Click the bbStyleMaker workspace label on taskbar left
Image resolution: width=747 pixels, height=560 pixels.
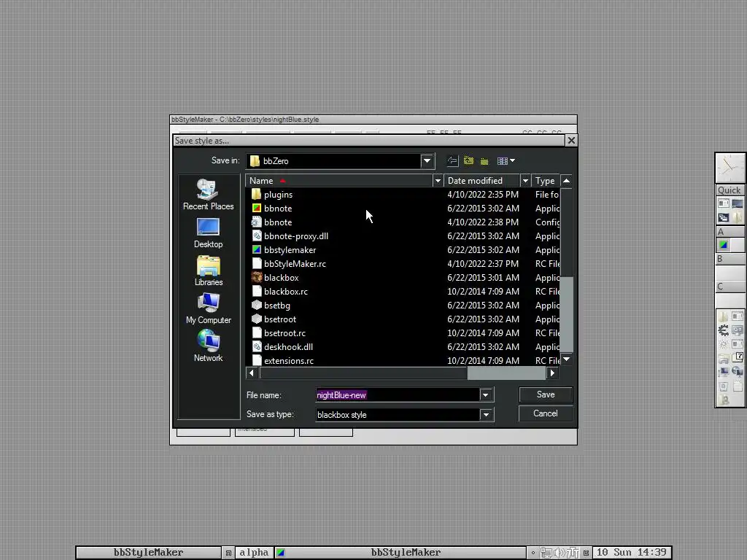(148, 553)
